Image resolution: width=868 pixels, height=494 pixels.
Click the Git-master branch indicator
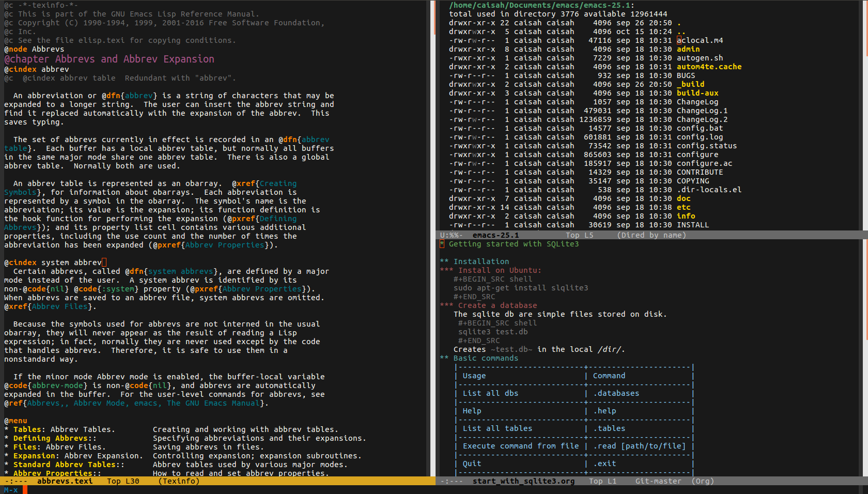coord(658,481)
